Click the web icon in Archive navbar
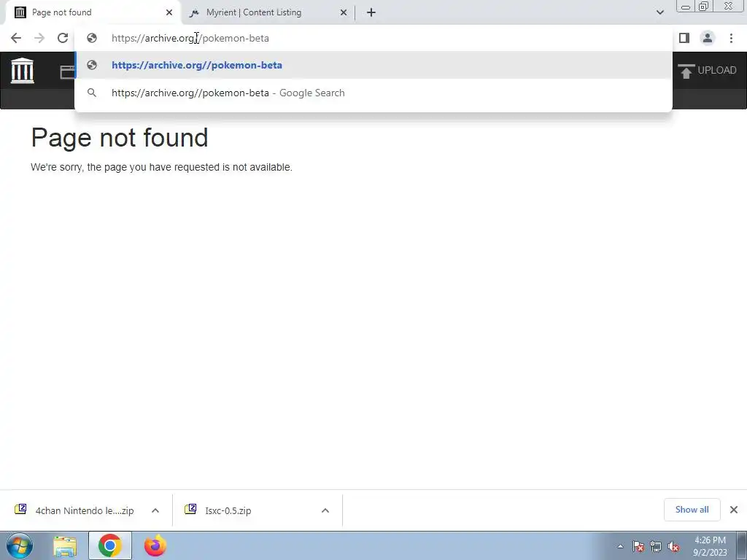Screen dimensions: 747x560 click(67, 71)
